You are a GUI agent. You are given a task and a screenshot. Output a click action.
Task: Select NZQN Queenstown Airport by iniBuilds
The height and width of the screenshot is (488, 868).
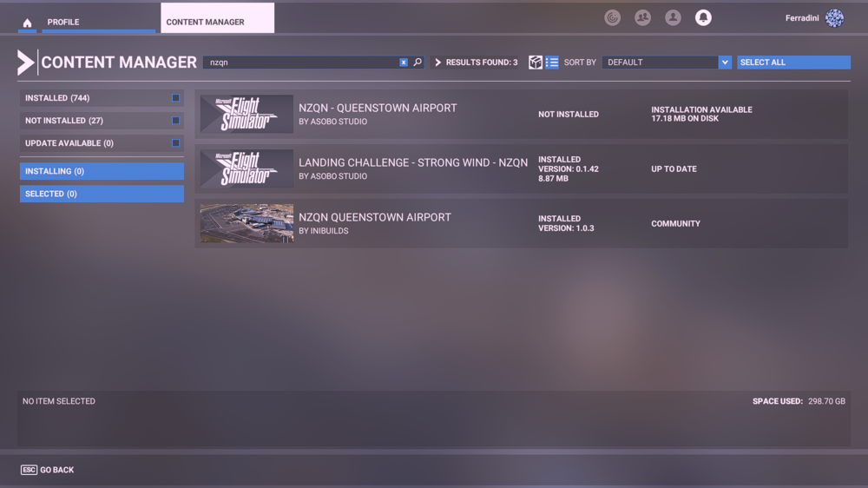375,217
